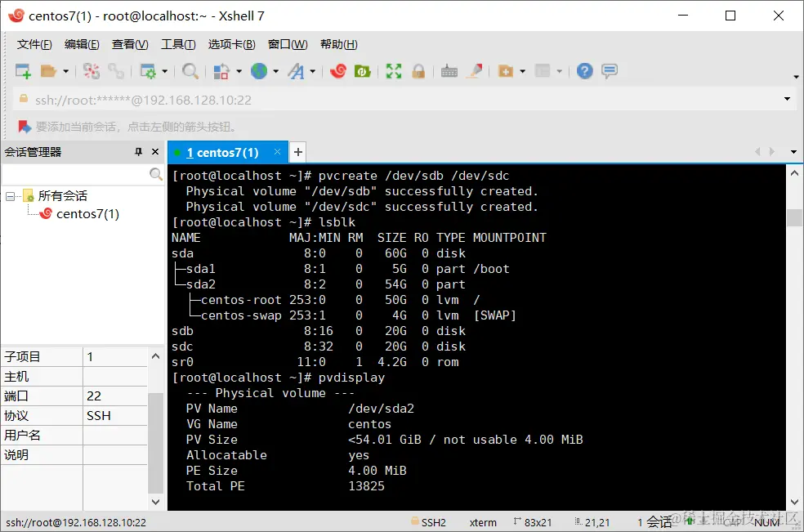
Task: Open session Properties gear icon
Action: point(148,71)
